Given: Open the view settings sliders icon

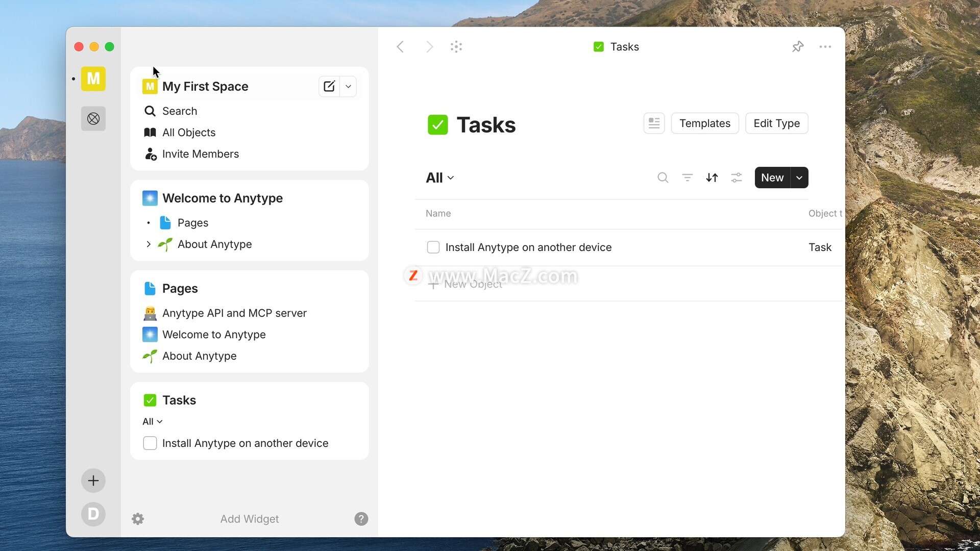Looking at the screenshot, I should 736,178.
